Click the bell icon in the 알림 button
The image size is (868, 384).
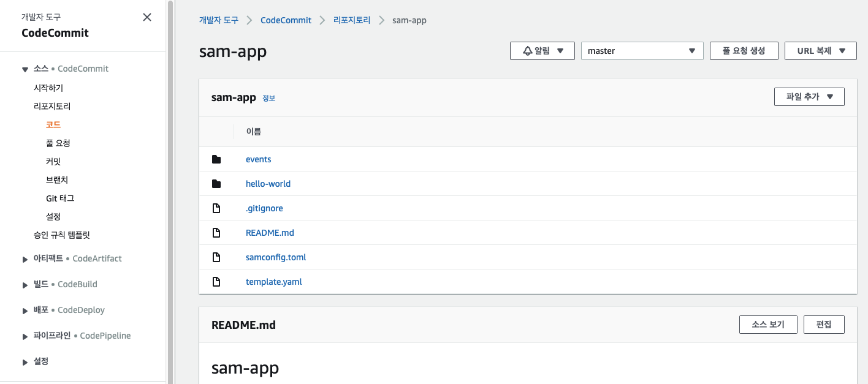click(x=527, y=51)
